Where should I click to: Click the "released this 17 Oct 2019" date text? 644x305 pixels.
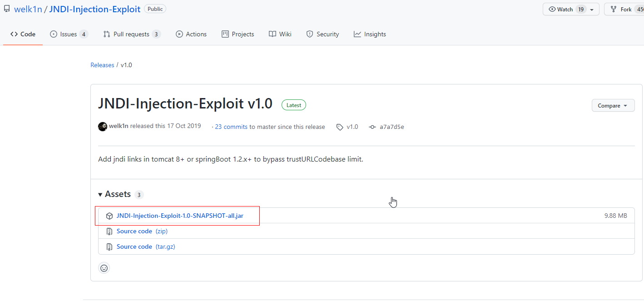coord(165,126)
